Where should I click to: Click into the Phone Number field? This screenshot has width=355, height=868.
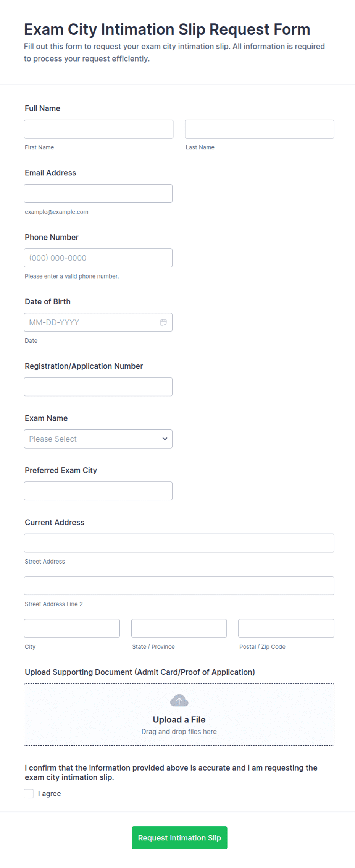pyautogui.click(x=98, y=258)
